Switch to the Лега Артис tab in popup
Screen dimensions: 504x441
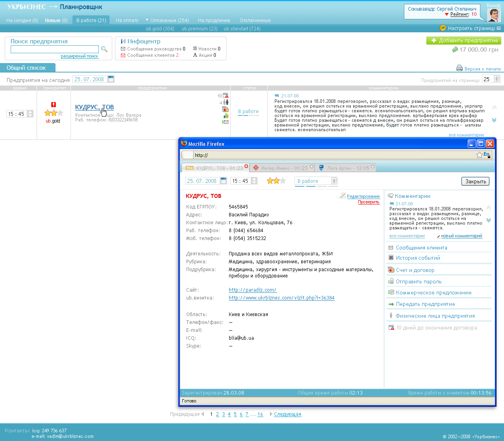(x=346, y=168)
